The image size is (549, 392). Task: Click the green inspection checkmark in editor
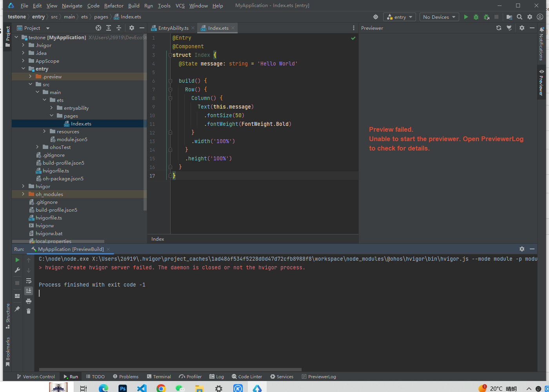(353, 38)
